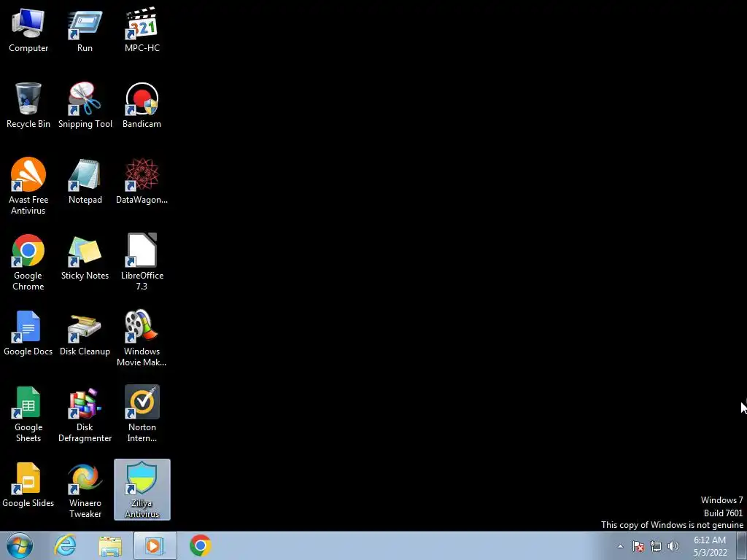Open the Action Center flag icon
Image resolution: width=747 pixels, height=560 pixels.
coord(638,546)
